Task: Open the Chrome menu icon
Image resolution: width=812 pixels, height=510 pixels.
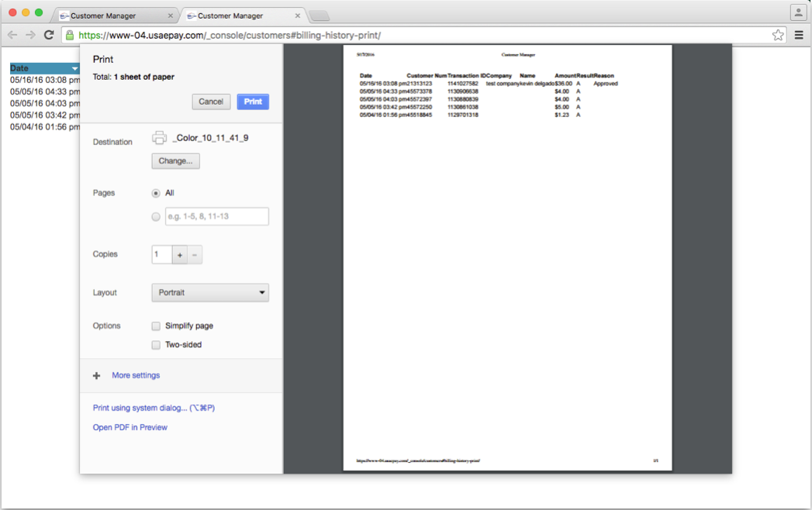Action: click(x=799, y=34)
